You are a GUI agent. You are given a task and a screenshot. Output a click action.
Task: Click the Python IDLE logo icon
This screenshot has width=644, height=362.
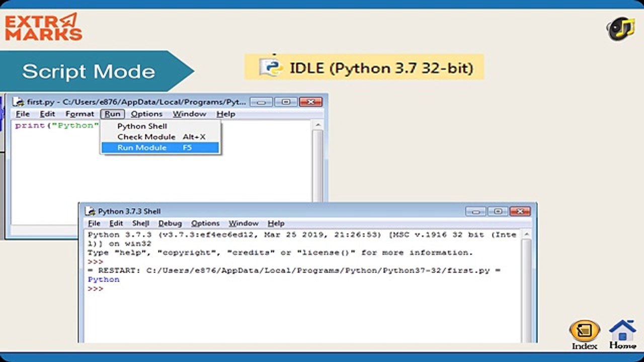271,67
